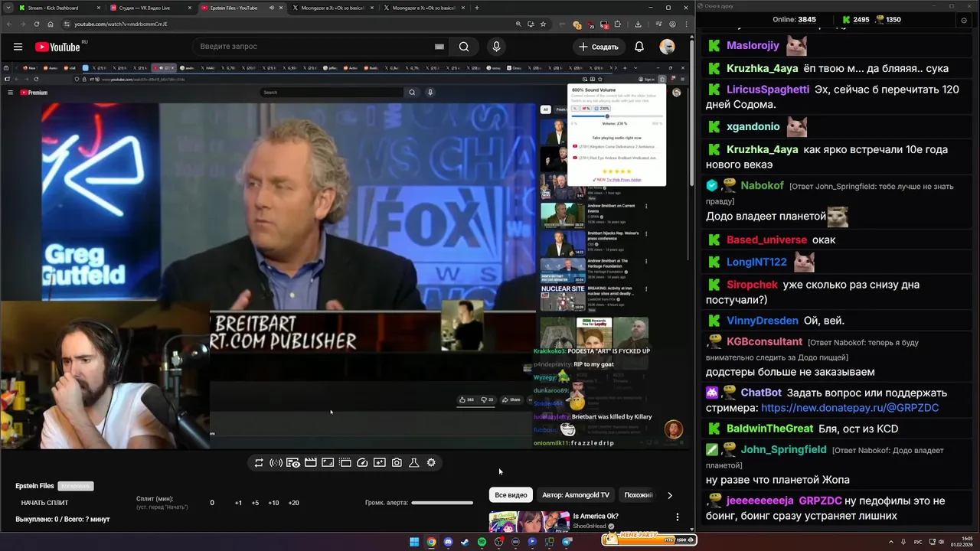
Task: Open Steam from the Windows taskbar
Action: [465, 542]
